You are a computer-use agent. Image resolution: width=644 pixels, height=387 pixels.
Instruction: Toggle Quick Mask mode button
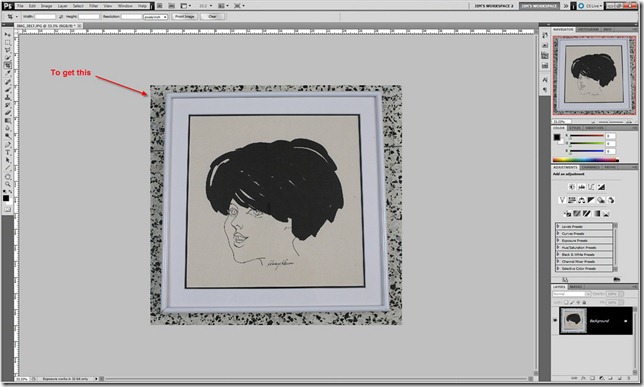coord(7,209)
